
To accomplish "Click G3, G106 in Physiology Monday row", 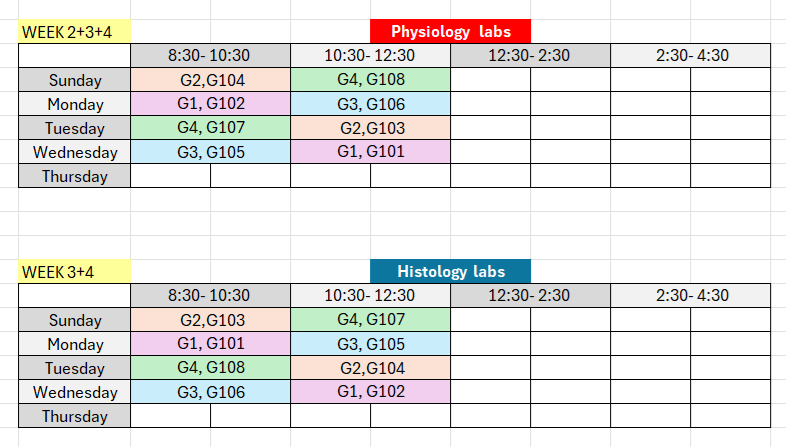I will pyautogui.click(x=370, y=104).
